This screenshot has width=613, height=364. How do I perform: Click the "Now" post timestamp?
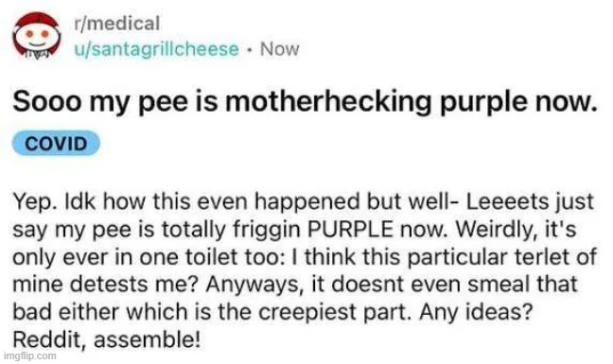(x=279, y=49)
